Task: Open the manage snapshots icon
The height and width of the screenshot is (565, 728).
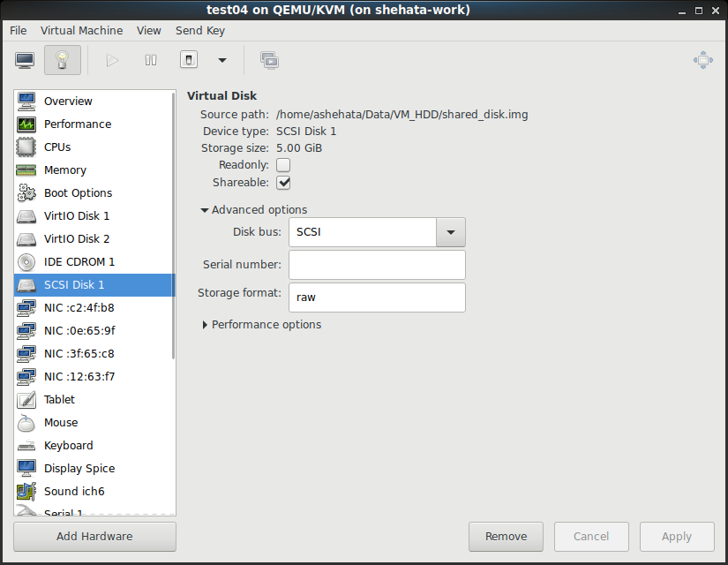Action: coord(269,60)
